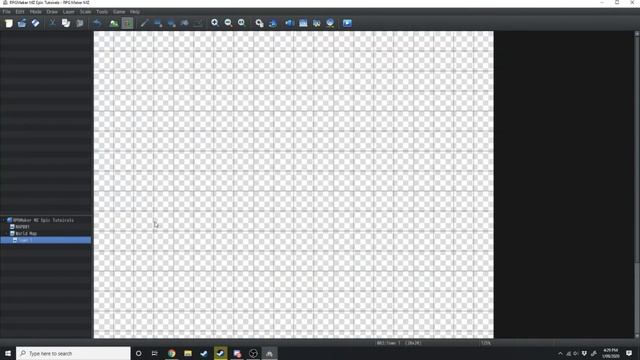
Task: Click the Cut scissors icon
Action: [52, 23]
